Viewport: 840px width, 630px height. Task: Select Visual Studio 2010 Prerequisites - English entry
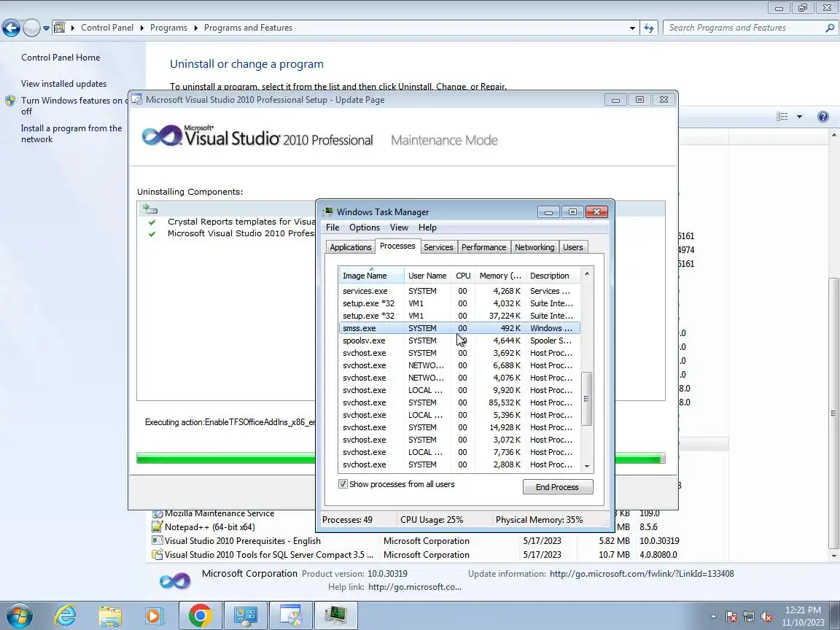coord(242,540)
